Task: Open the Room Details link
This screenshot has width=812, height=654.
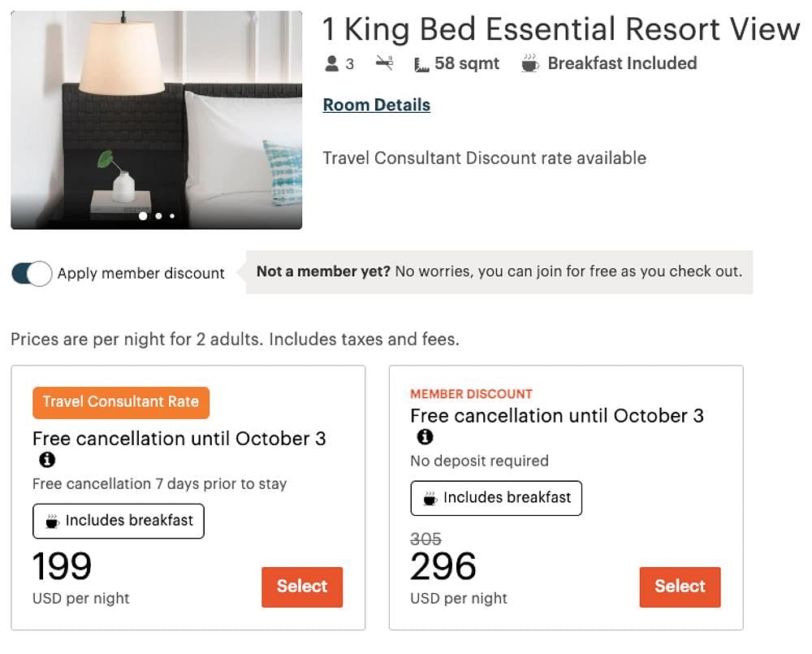Action: [x=377, y=105]
